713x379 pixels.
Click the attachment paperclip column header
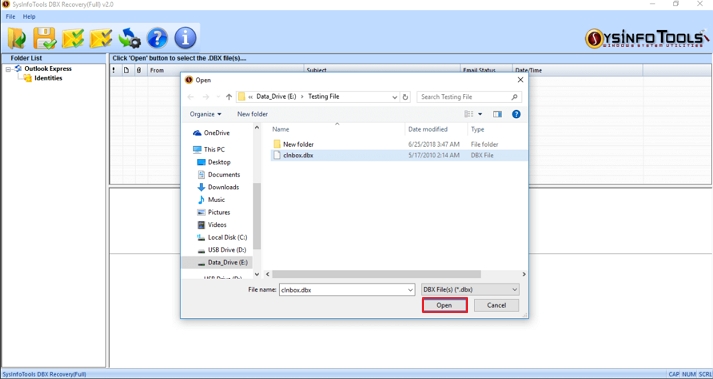pyautogui.click(x=139, y=71)
